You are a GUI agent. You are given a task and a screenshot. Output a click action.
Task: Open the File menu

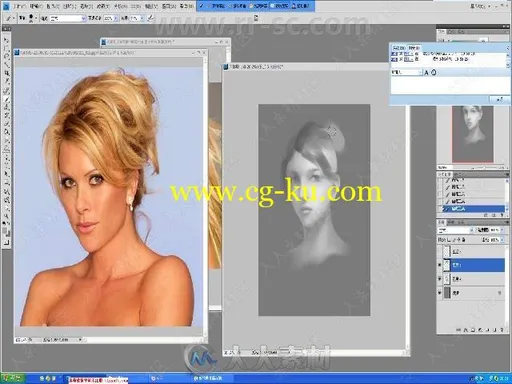click(x=19, y=6)
